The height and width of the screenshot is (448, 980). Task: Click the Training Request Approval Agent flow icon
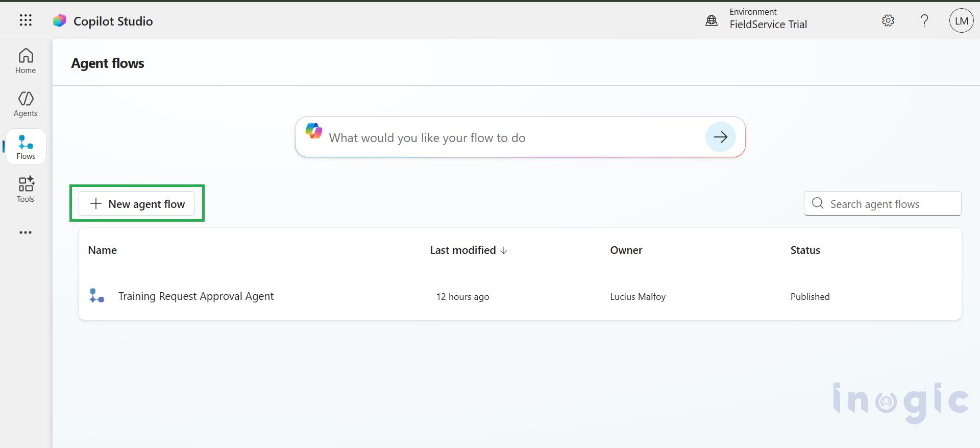[x=96, y=296]
